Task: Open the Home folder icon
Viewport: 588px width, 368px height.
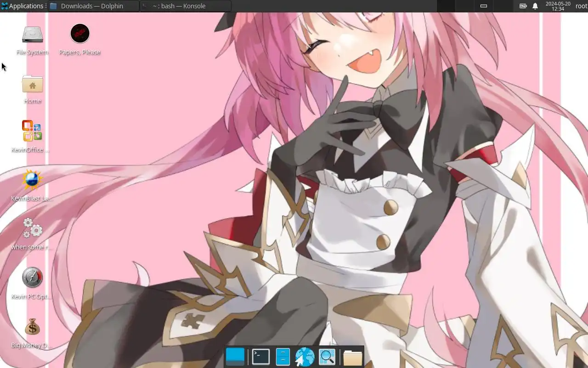Action: pos(32,89)
